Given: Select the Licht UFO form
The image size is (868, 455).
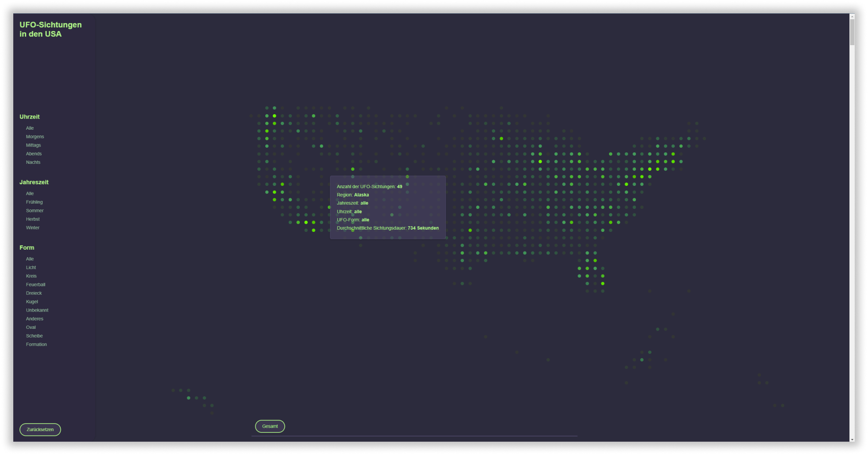Looking at the screenshot, I should [31, 268].
